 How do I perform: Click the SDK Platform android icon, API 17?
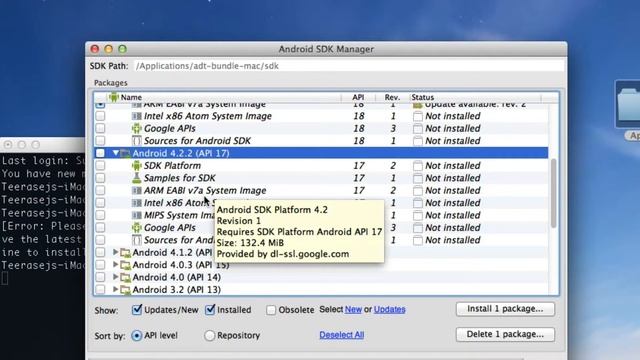[x=137, y=166]
